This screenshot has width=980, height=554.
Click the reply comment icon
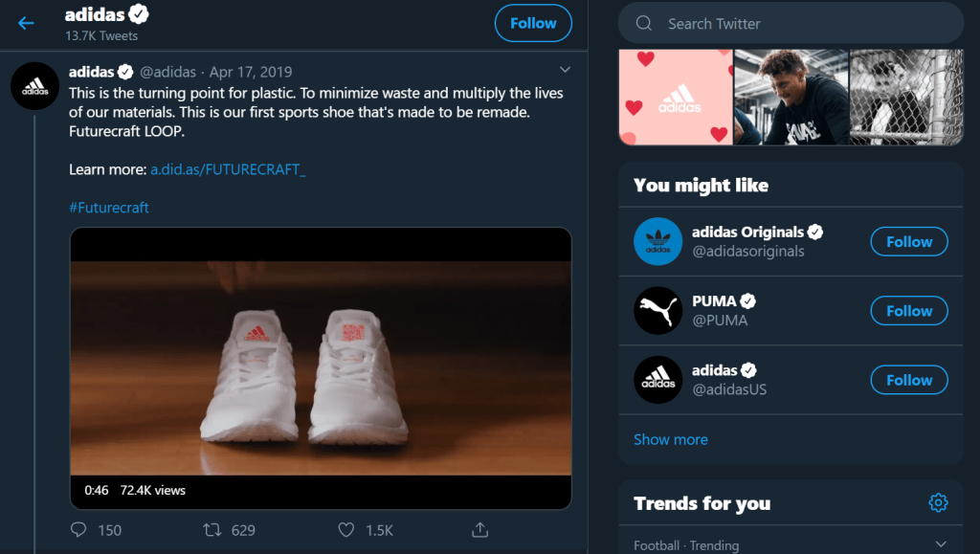(x=79, y=529)
